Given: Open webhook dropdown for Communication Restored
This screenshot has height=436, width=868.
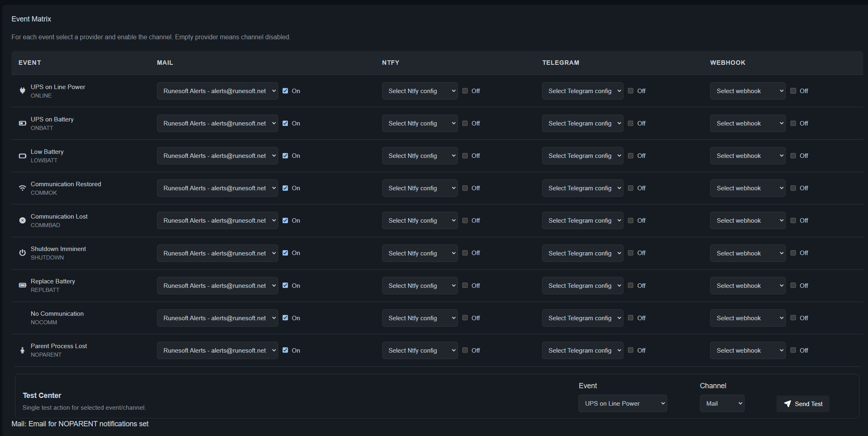Looking at the screenshot, I should point(748,188).
